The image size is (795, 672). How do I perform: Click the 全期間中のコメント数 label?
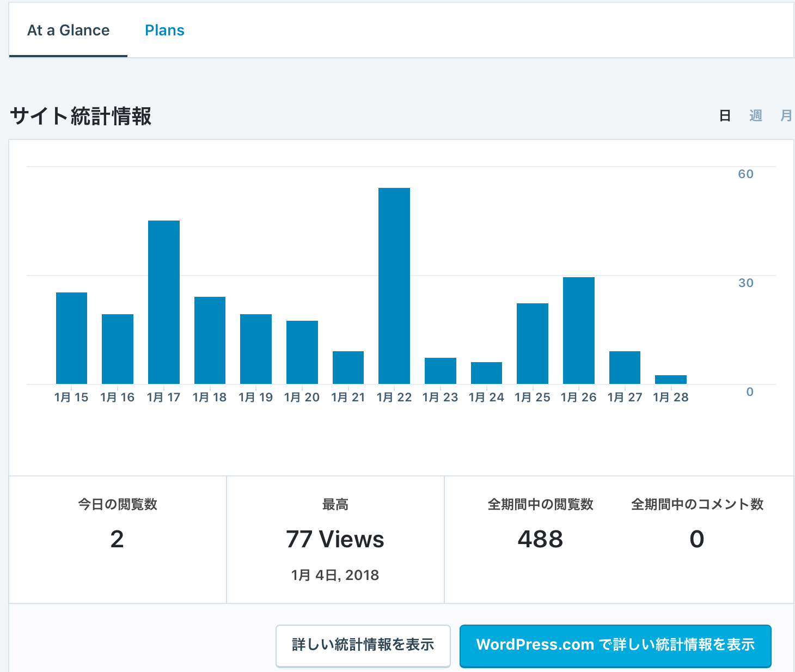click(x=698, y=504)
